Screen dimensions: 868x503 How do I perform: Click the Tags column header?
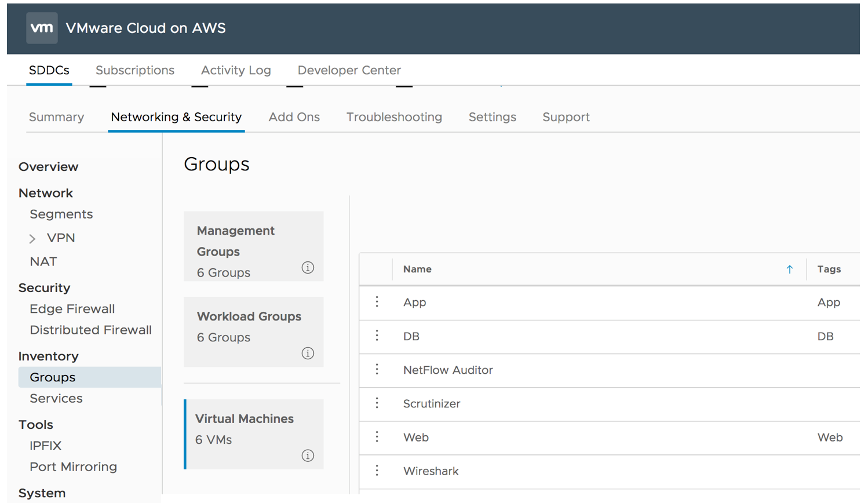[x=829, y=269]
